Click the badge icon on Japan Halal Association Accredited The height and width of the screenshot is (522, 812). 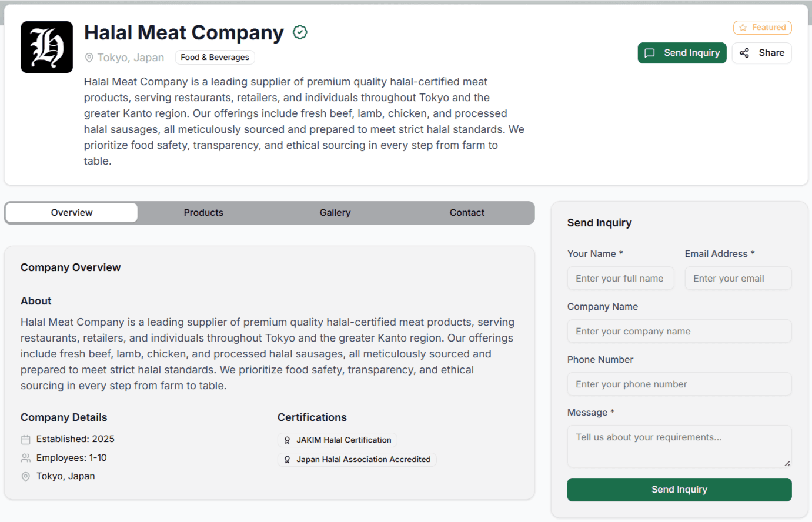[288, 460]
